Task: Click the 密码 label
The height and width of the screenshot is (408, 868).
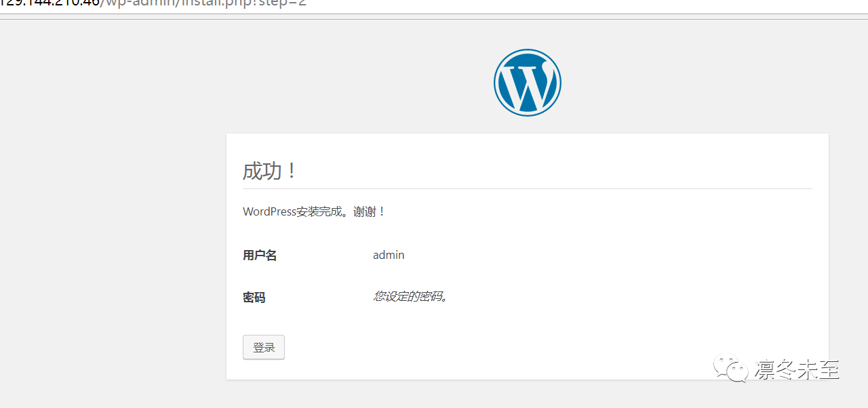Action: (254, 298)
